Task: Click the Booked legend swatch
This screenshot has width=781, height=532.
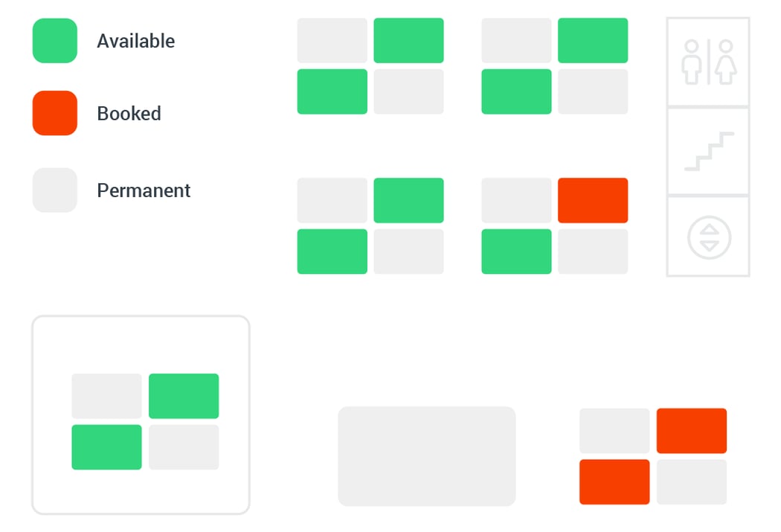Action: (x=54, y=113)
